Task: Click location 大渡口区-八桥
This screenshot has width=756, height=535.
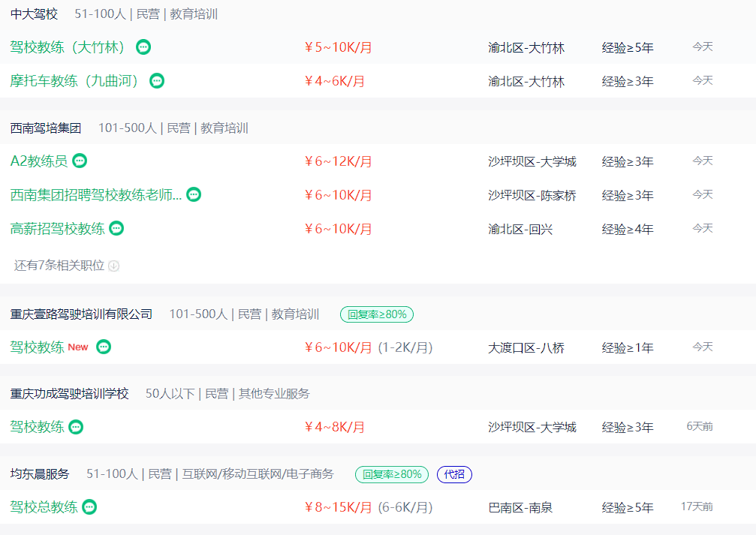Action: 526,347
